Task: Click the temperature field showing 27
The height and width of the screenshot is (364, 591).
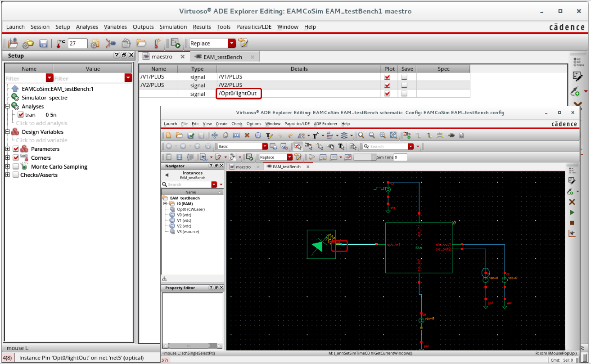Action: click(77, 43)
